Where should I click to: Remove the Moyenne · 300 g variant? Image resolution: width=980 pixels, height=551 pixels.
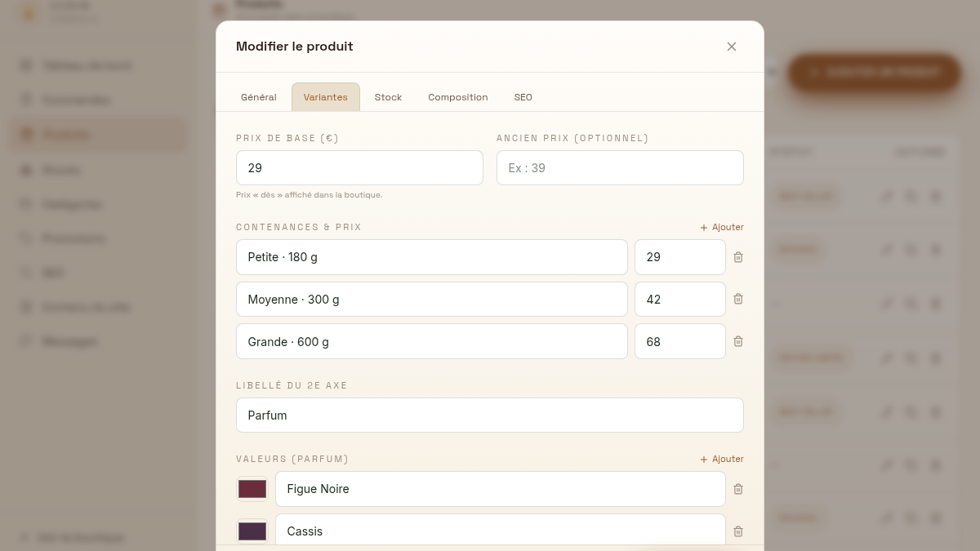click(x=738, y=299)
